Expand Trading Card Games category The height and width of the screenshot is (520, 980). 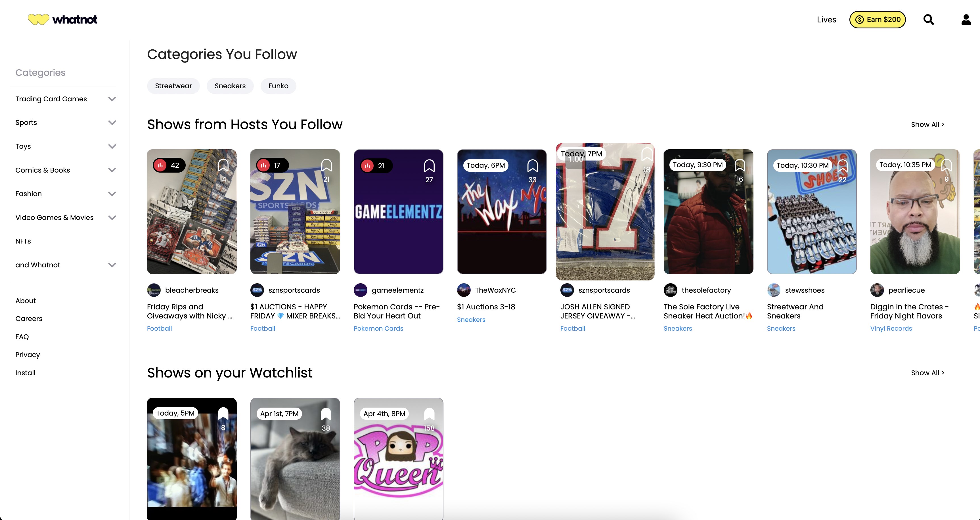coord(112,99)
